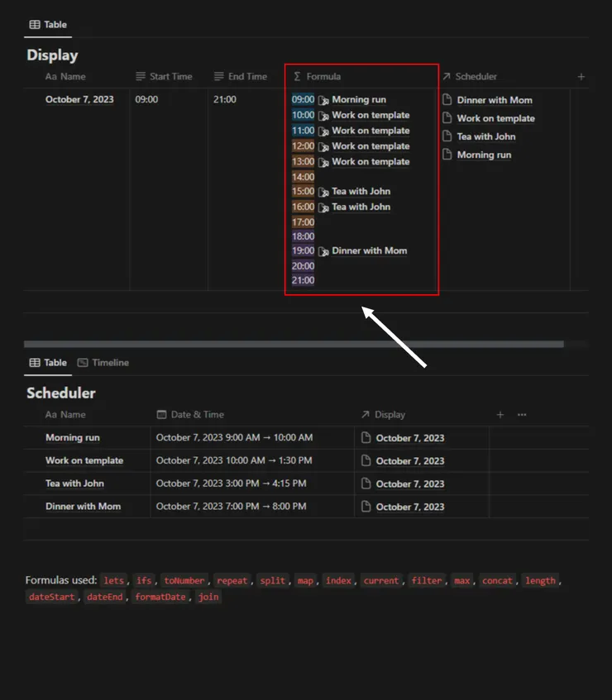Image resolution: width=612 pixels, height=700 pixels.
Task: Open Work on template link at 12:00
Action: click(371, 146)
